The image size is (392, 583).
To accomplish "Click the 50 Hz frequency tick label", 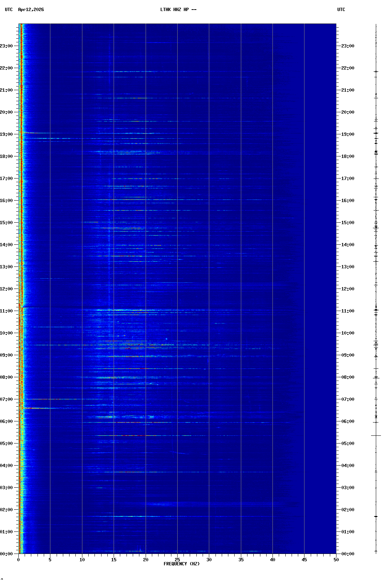I will [x=336, y=560].
